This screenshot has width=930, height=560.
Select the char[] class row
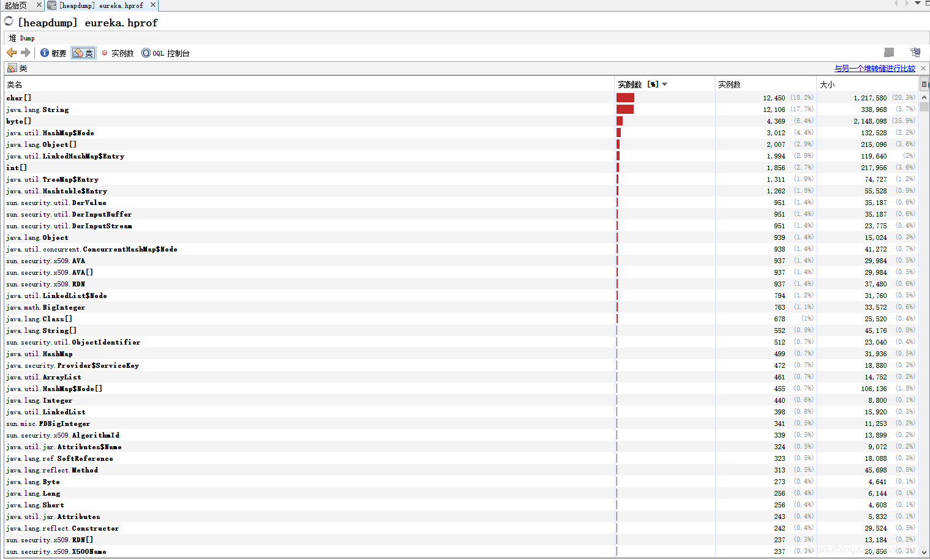(462, 98)
